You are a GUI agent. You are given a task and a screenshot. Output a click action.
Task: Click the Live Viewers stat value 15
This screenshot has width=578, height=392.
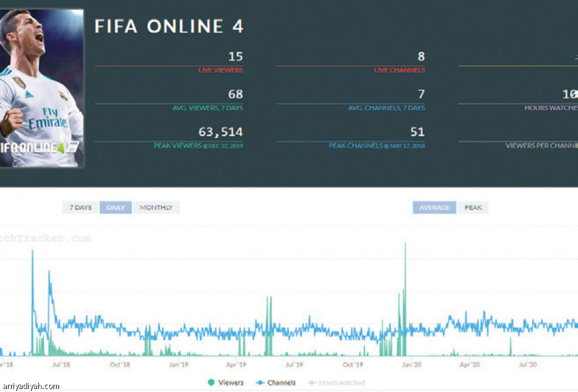(235, 57)
